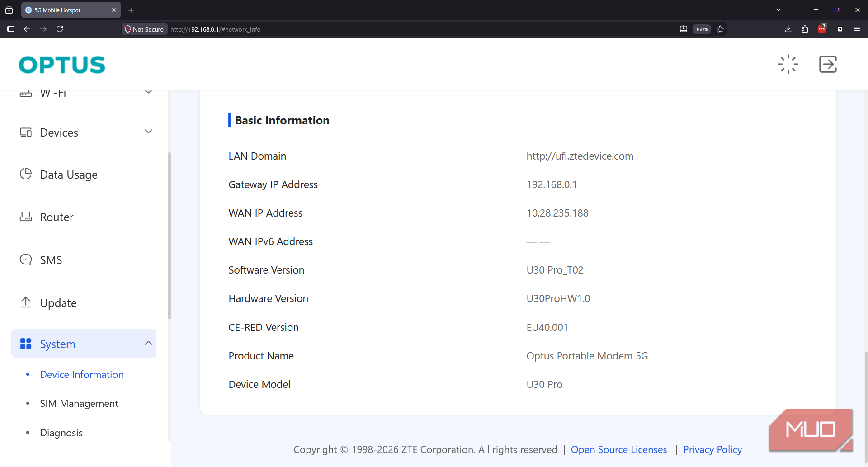The image size is (868, 467).
Task: Open Data Usage via pie chart icon
Action: (26, 174)
